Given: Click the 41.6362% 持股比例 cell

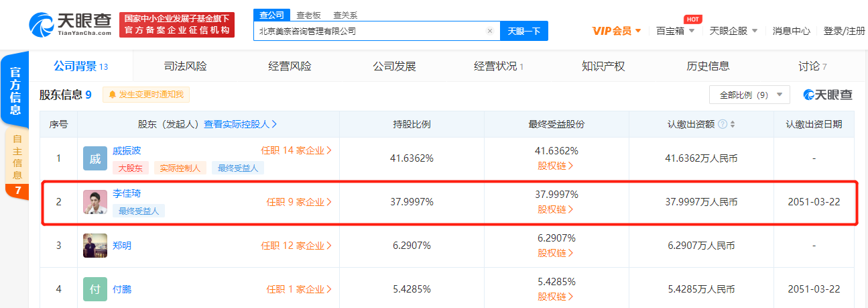Looking at the screenshot, I should (412, 158).
